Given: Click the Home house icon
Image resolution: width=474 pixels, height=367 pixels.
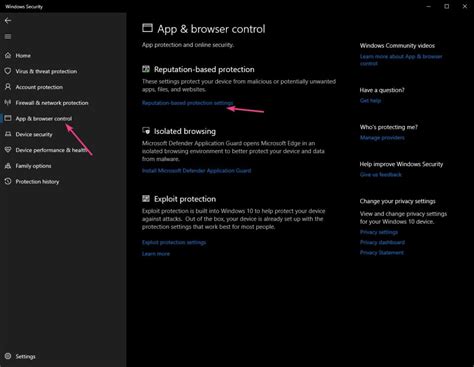Looking at the screenshot, I should 8,55.
